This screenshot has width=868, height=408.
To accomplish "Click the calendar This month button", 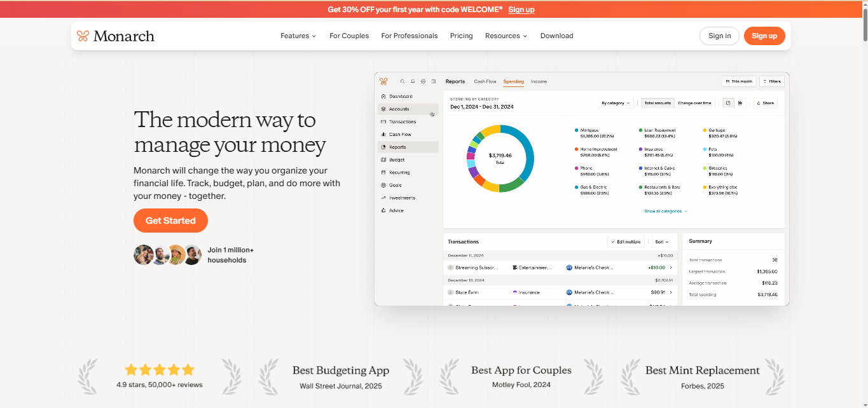I will (x=739, y=81).
